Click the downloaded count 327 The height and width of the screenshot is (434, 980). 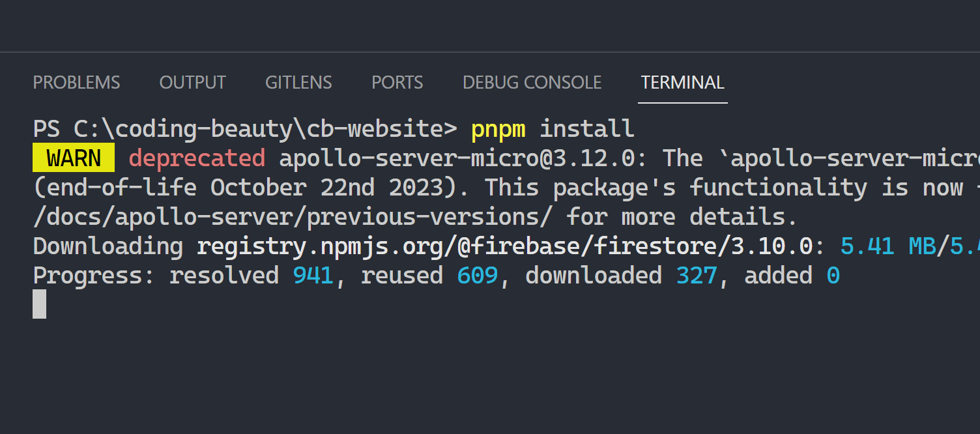[696, 275]
